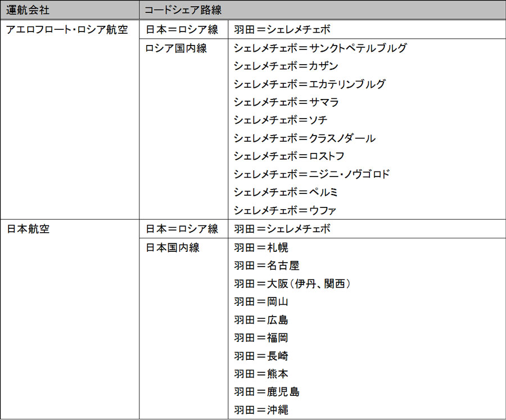Click route シェレメチェボ＝ニジニ・ノヴゴロド
506x420 pixels.
pyautogui.click(x=311, y=174)
